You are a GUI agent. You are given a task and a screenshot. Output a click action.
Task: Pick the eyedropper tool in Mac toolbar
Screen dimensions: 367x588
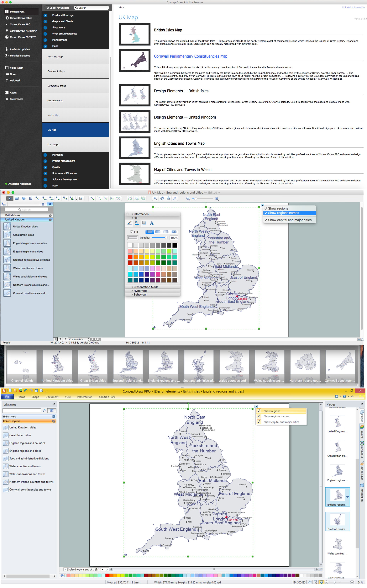(175, 198)
